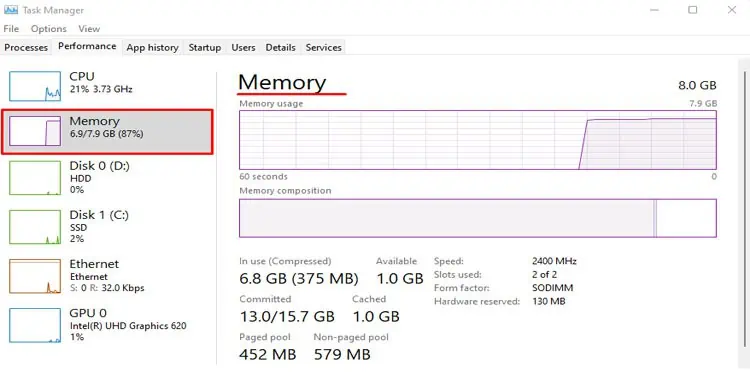This screenshot has height=375, width=750.
Task: Open the Details tab
Action: 280,48
